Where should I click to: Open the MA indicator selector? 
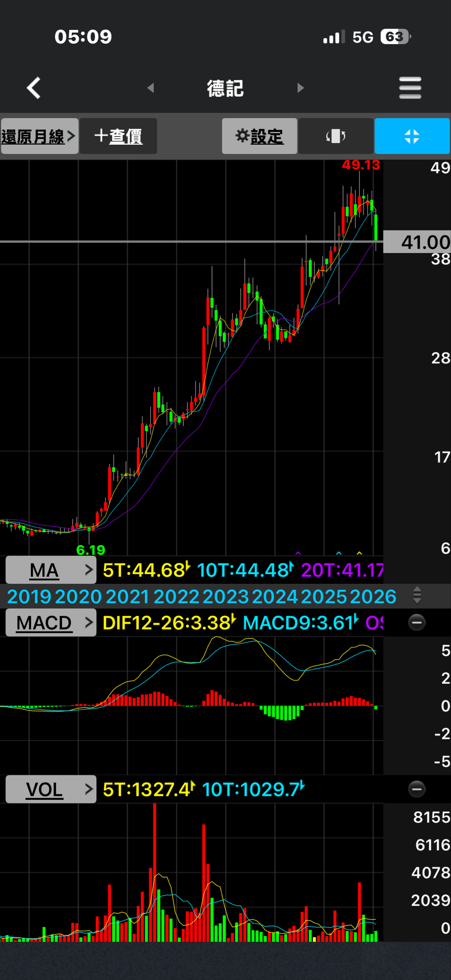click(x=51, y=570)
